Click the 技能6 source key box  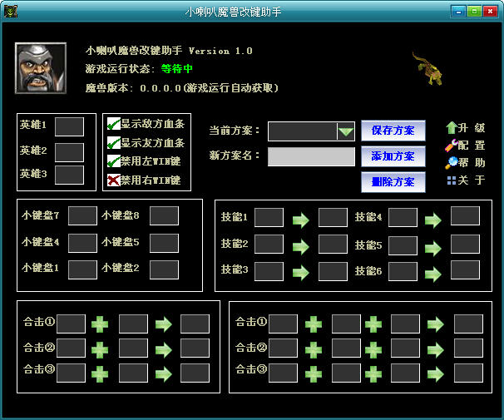pos(403,271)
